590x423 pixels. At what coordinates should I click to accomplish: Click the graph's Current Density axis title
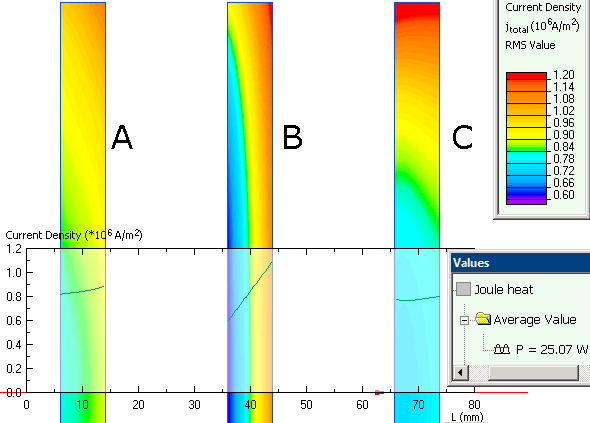tap(74, 235)
